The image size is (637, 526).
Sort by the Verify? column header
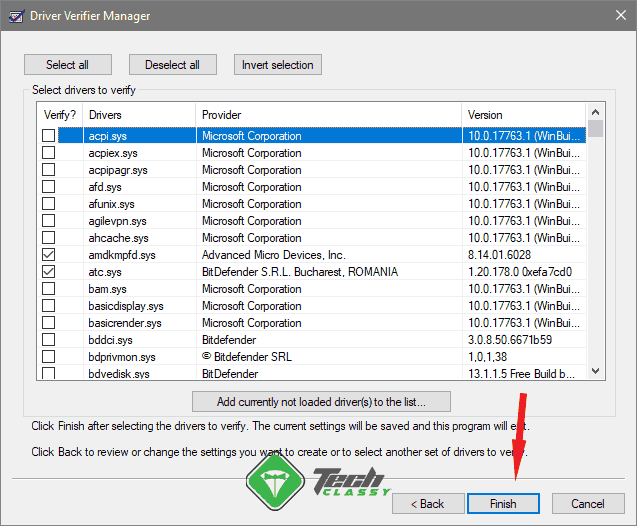(60, 115)
